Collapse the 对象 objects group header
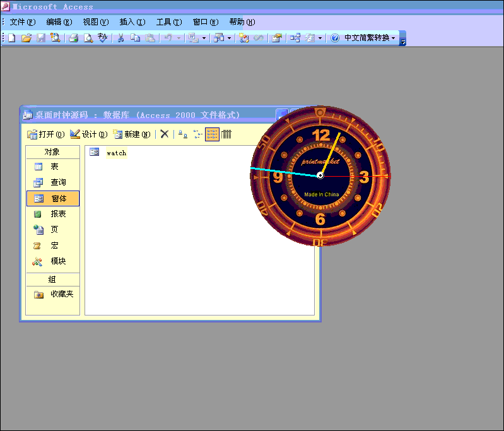The height and width of the screenshot is (431, 504). (x=52, y=152)
